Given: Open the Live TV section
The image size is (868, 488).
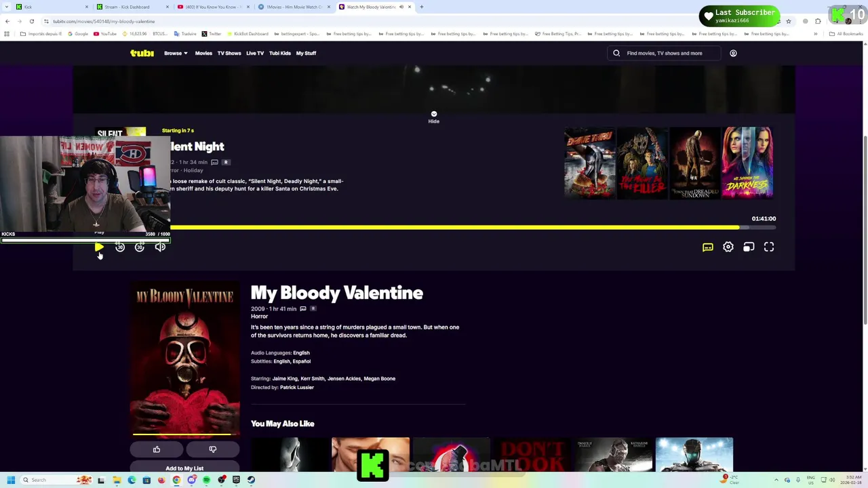Looking at the screenshot, I should (x=255, y=53).
